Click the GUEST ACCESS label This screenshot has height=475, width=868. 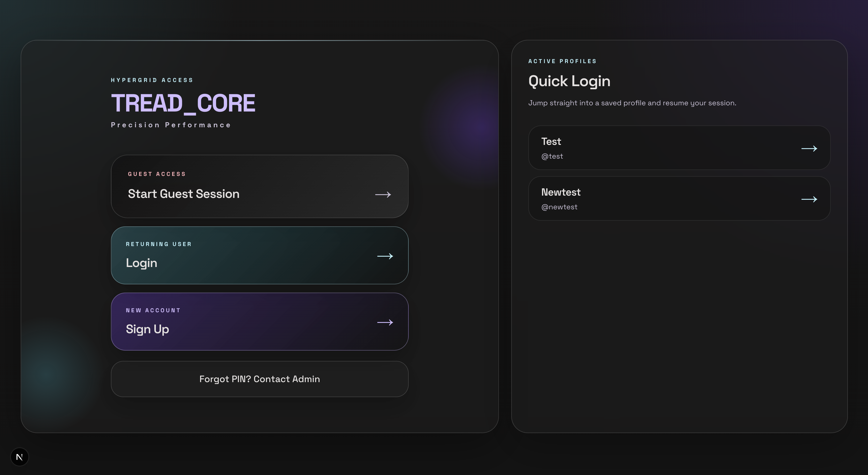tap(157, 174)
